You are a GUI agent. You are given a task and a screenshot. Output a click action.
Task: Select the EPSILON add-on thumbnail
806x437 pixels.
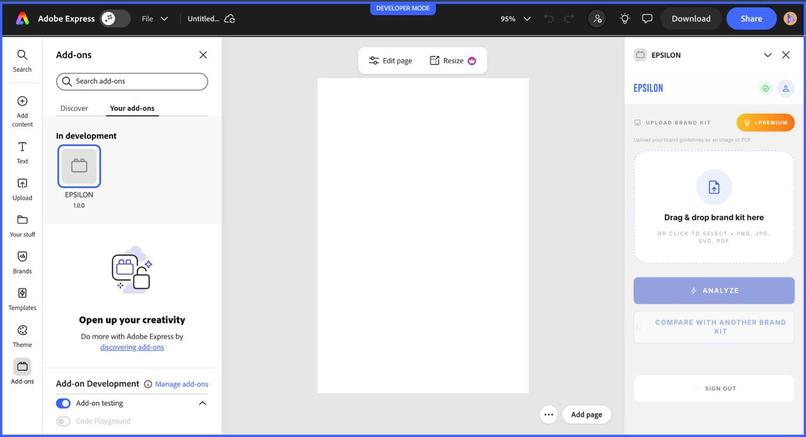79,166
